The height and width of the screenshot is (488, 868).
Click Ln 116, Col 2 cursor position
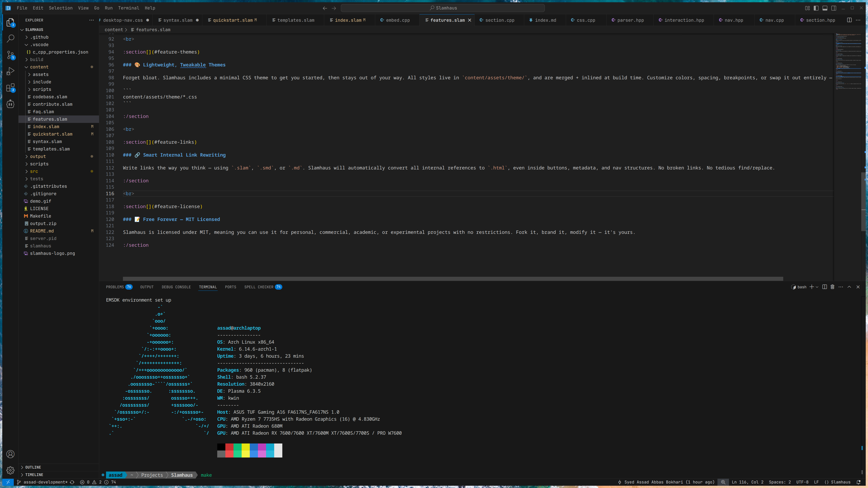[747, 482]
